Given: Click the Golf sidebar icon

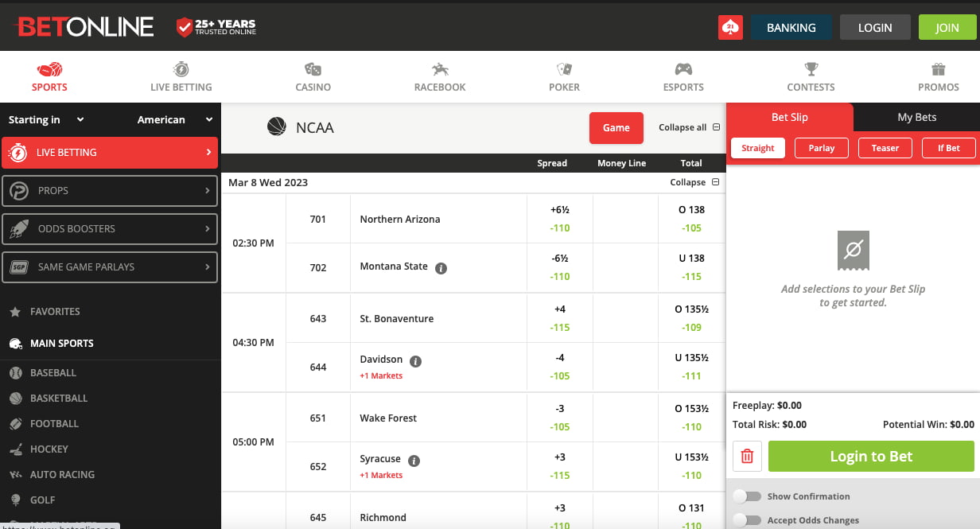Looking at the screenshot, I should click(15, 500).
